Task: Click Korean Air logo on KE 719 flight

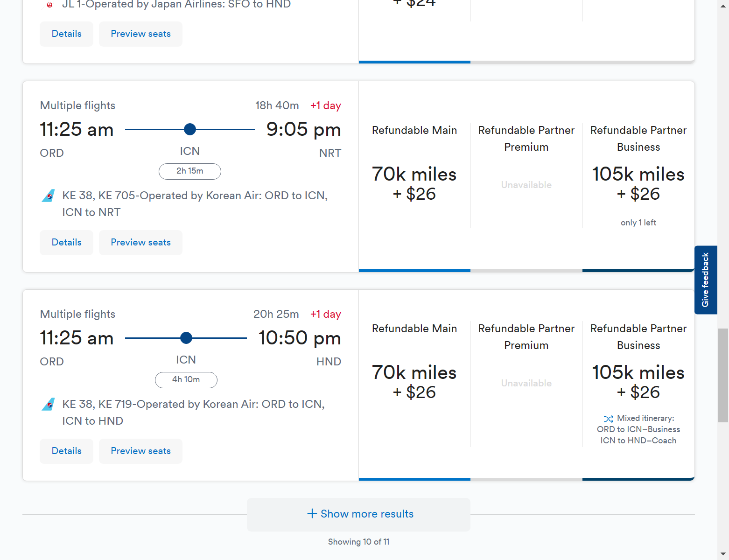Action: point(48,405)
